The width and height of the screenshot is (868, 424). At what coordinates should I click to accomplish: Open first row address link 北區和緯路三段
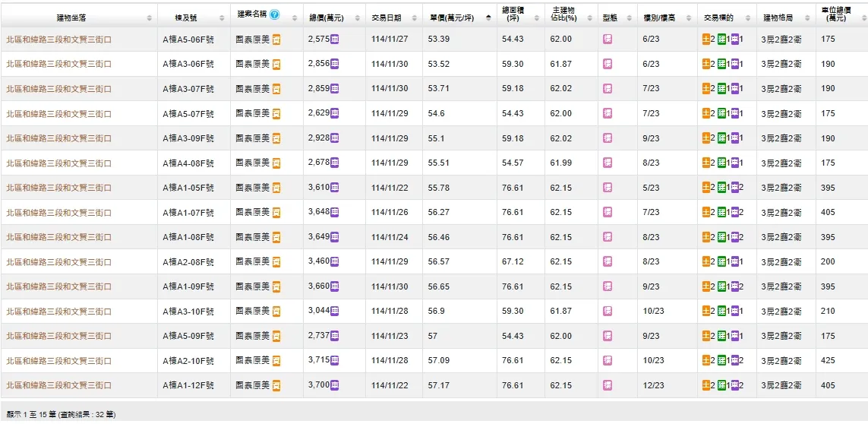tap(58, 40)
